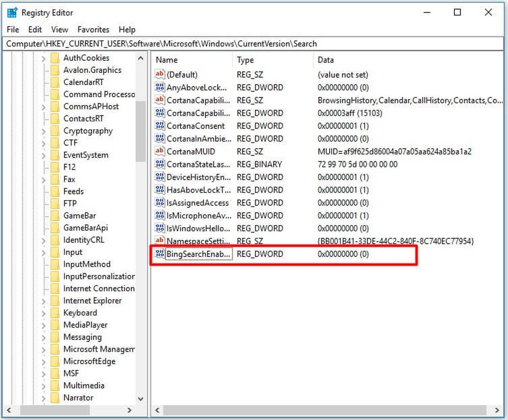The width and height of the screenshot is (508, 420).
Task: Expand the EventSystem tree node
Action: pyautogui.click(x=44, y=155)
